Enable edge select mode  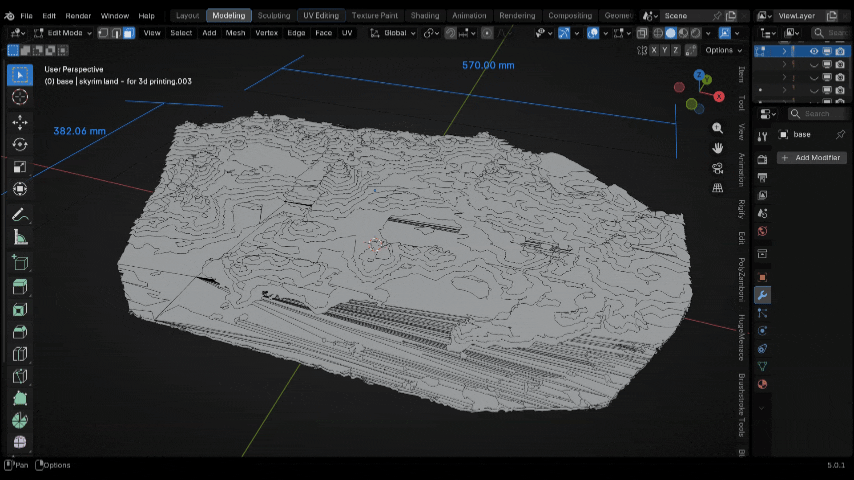(x=116, y=33)
